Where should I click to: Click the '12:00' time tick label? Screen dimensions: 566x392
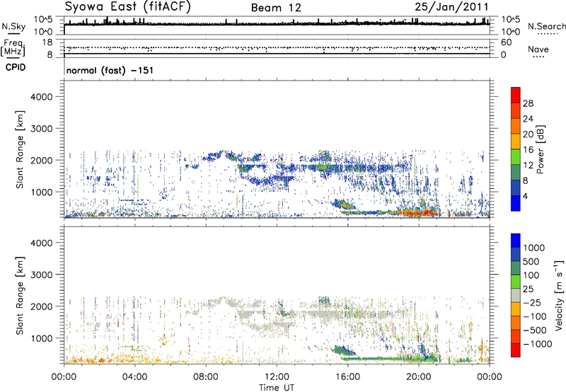pos(277,377)
